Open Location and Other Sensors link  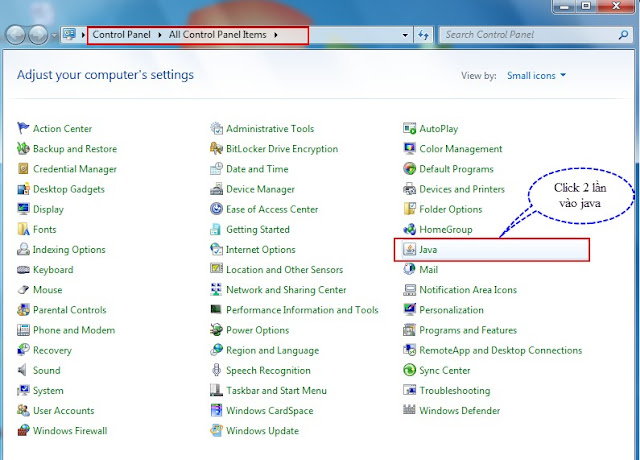[284, 270]
